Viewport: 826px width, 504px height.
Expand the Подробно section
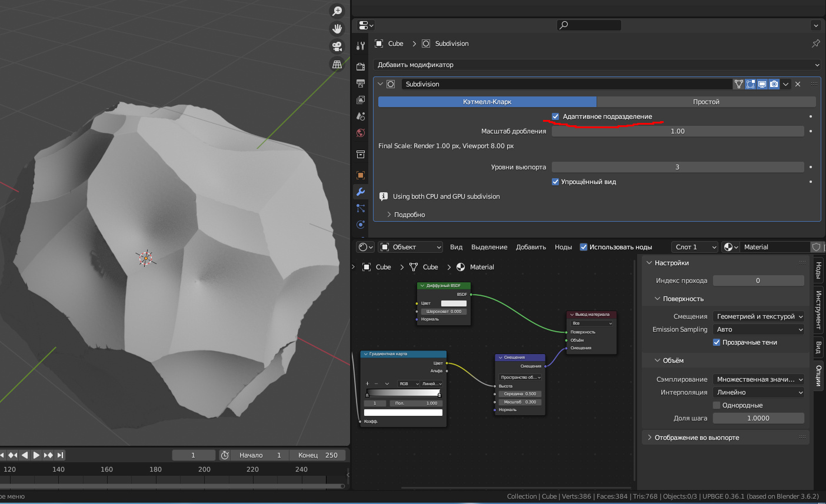tap(406, 215)
